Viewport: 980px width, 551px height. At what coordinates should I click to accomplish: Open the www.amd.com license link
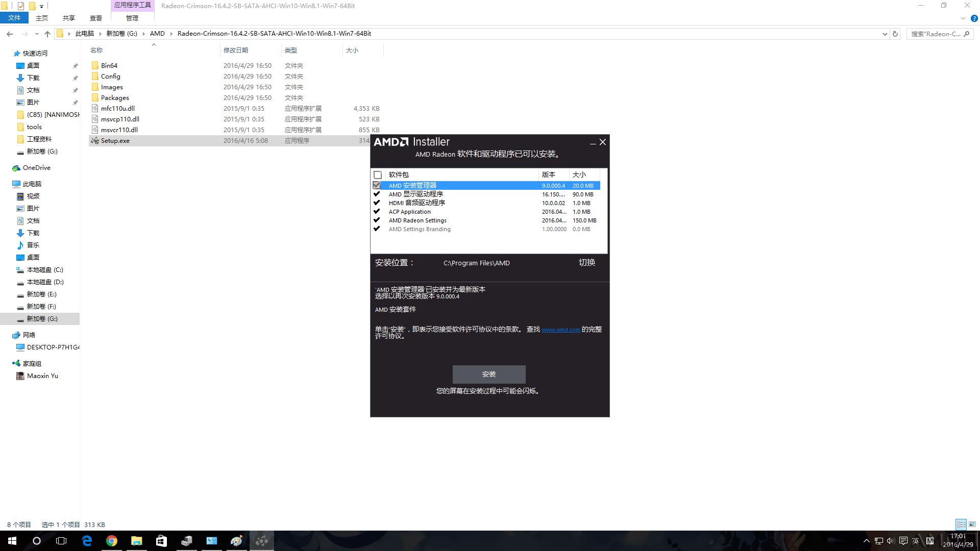(560, 330)
